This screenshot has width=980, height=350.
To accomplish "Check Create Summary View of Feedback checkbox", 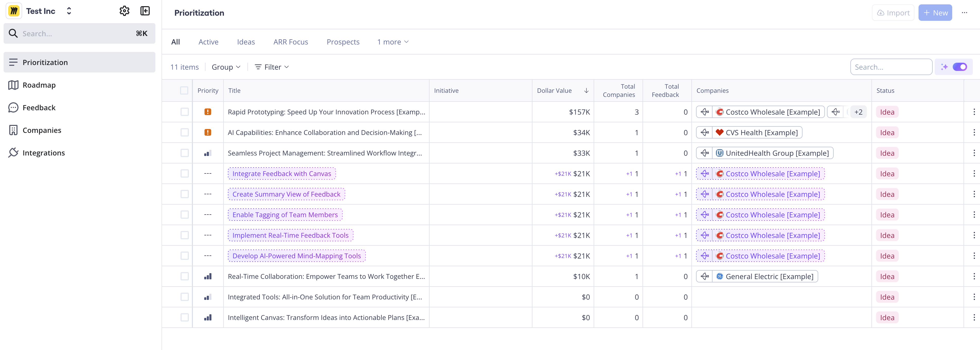I will (x=184, y=194).
